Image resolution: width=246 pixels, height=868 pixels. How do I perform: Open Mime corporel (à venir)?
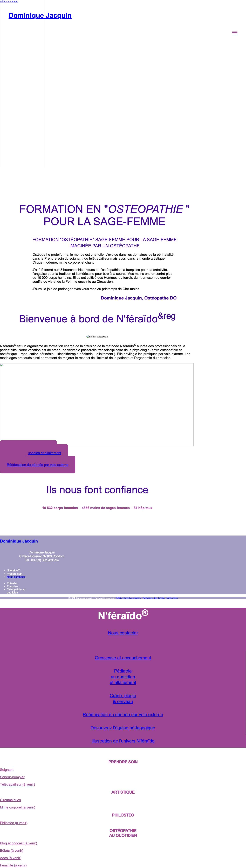pyautogui.click(x=17, y=807)
